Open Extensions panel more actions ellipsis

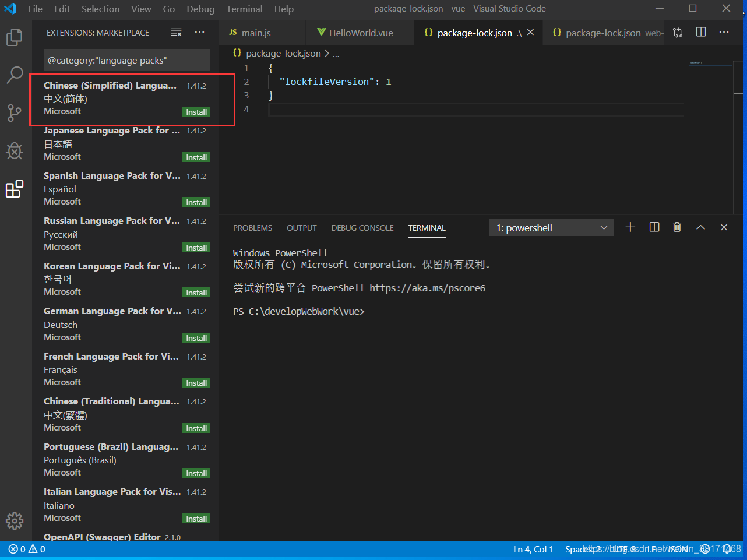pyautogui.click(x=200, y=33)
